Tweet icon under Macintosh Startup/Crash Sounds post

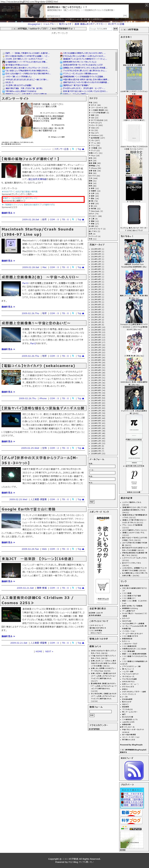coord(73,267)
